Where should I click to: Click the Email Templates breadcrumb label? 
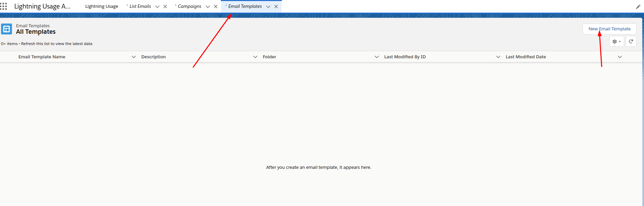click(33, 26)
